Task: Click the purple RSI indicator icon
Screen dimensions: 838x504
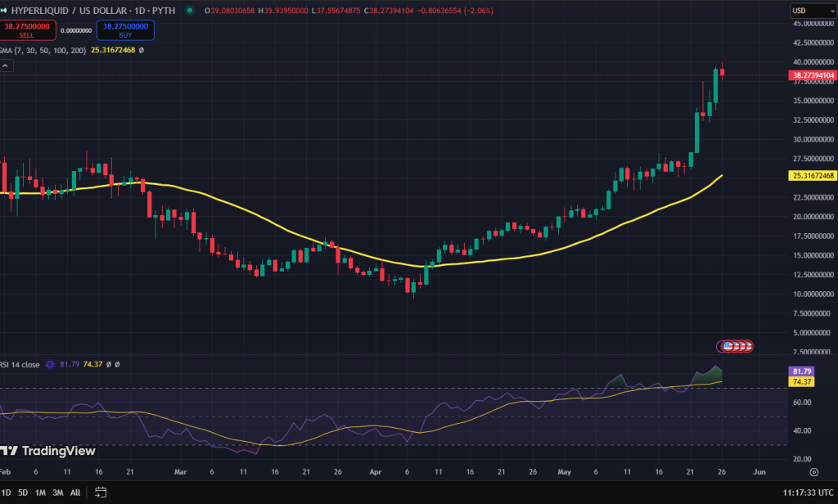Action: (x=50, y=365)
